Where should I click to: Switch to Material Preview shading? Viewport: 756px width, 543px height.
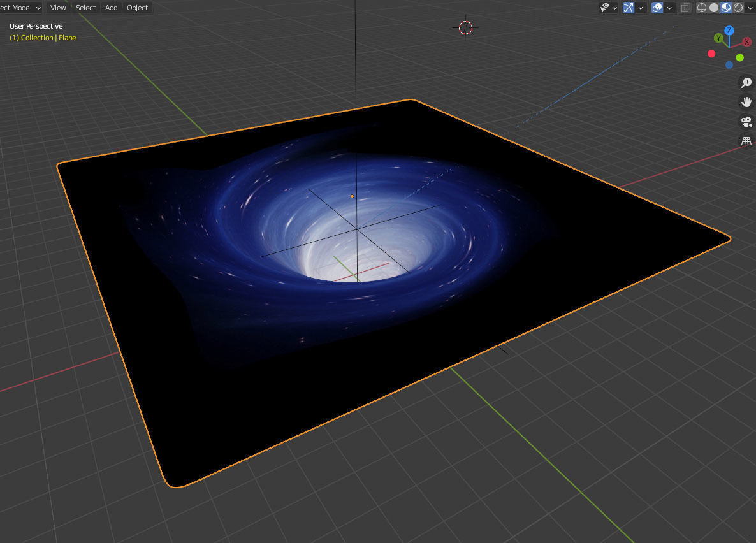(x=726, y=8)
